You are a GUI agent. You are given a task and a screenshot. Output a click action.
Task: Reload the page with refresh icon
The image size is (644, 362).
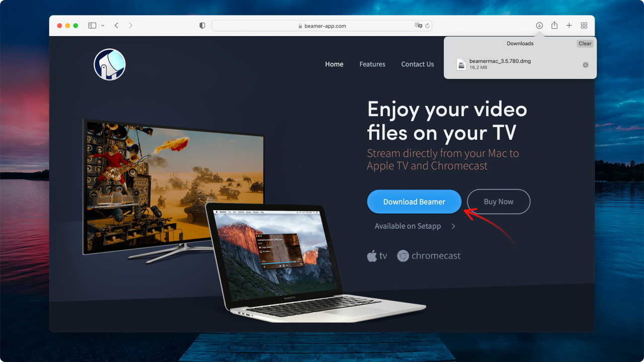[427, 26]
